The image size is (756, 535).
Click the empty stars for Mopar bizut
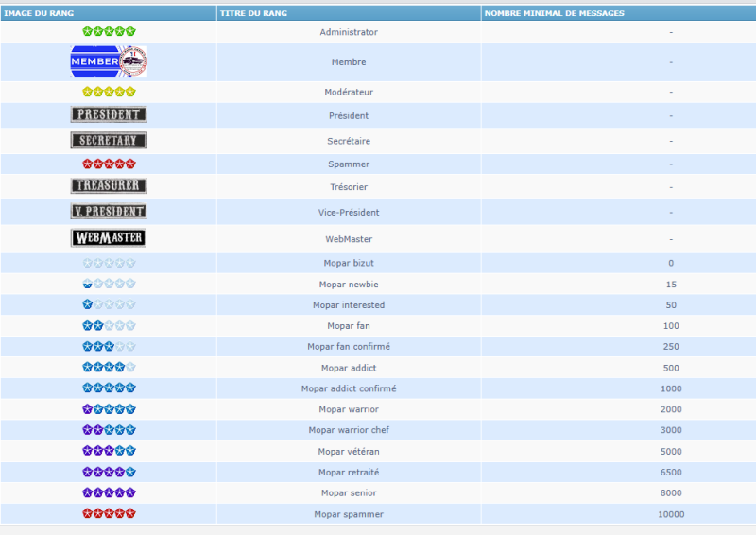pos(109,263)
